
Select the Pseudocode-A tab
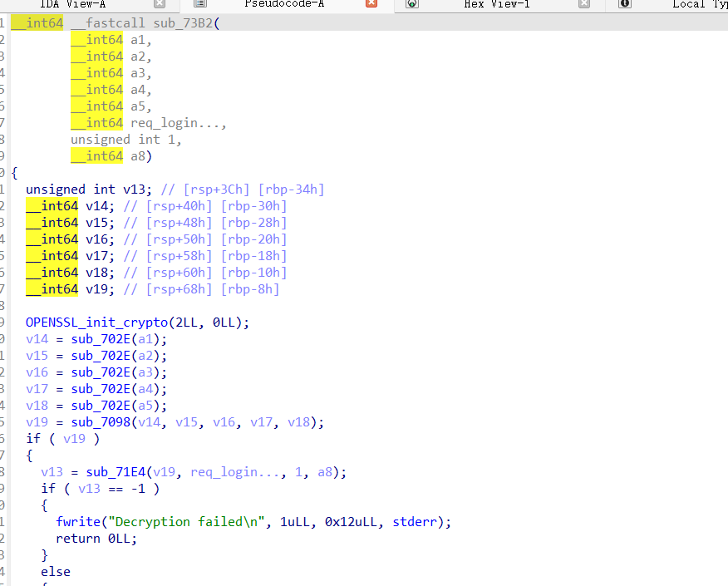coord(284,3)
